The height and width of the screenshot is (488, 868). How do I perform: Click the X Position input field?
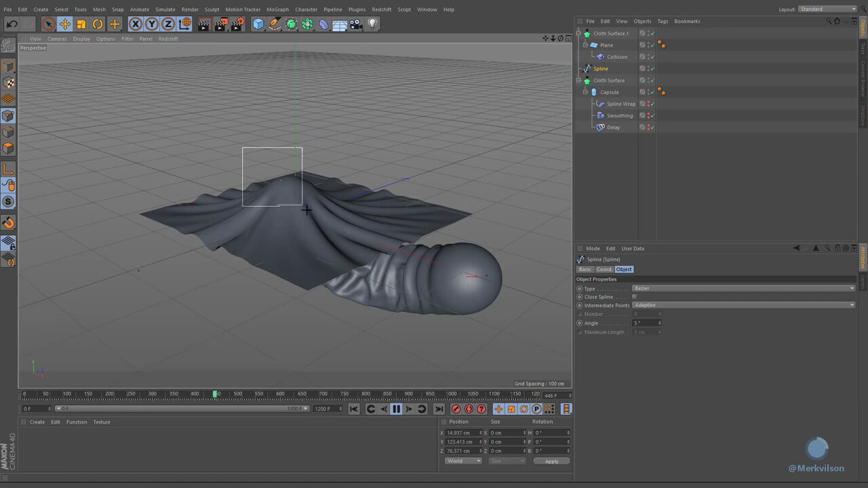462,432
